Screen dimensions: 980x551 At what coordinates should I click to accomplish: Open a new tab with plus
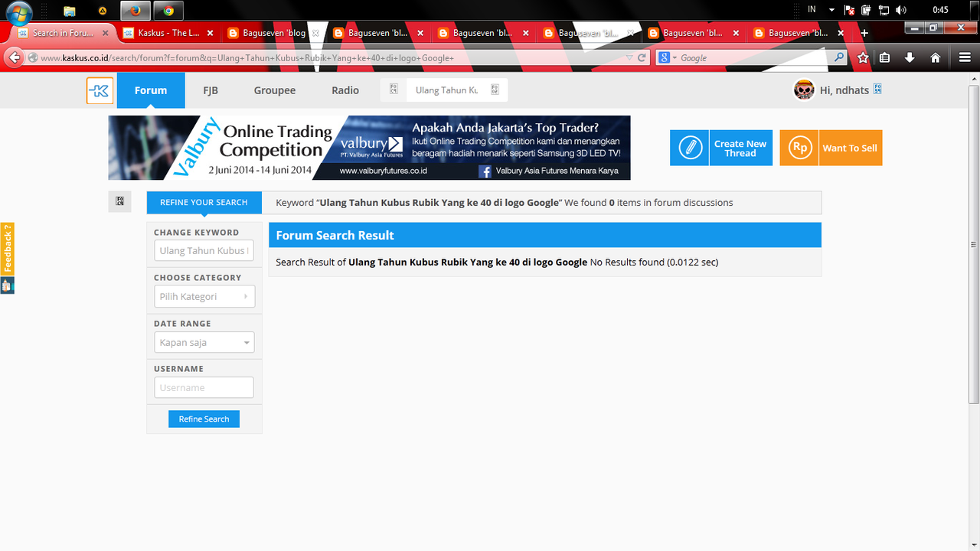click(x=864, y=33)
